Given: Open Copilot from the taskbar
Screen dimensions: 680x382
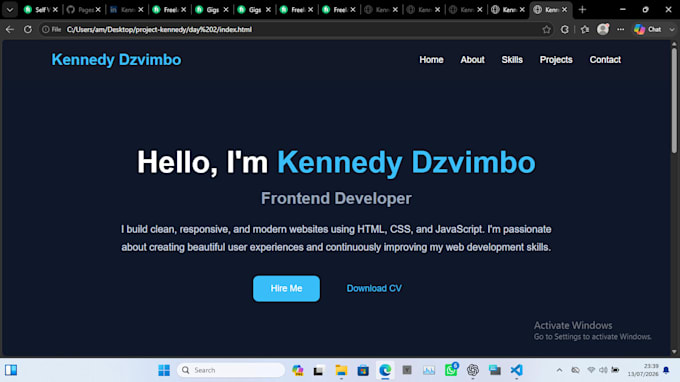Looking at the screenshot, I should pos(298,370).
